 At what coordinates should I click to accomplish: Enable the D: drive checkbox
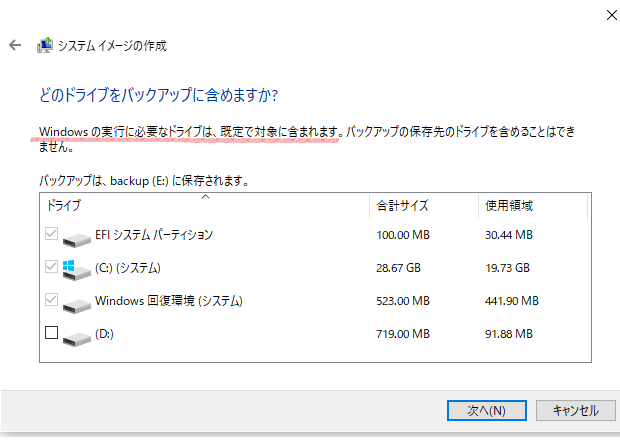51,332
